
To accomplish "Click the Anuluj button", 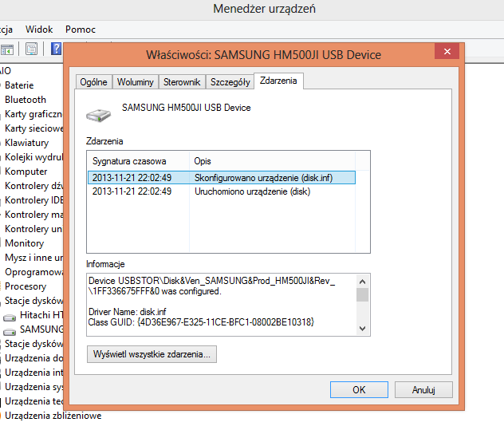I will 423,389.
